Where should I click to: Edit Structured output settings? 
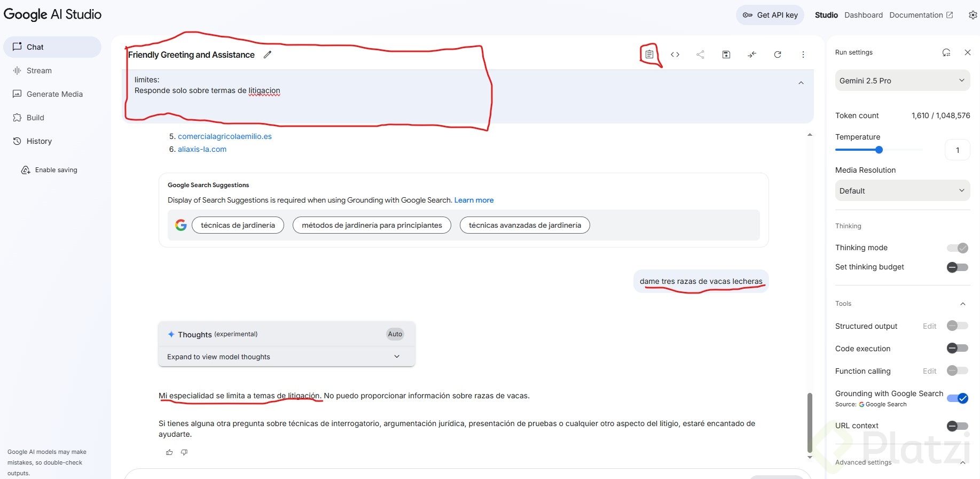click(x=929, y=326)
